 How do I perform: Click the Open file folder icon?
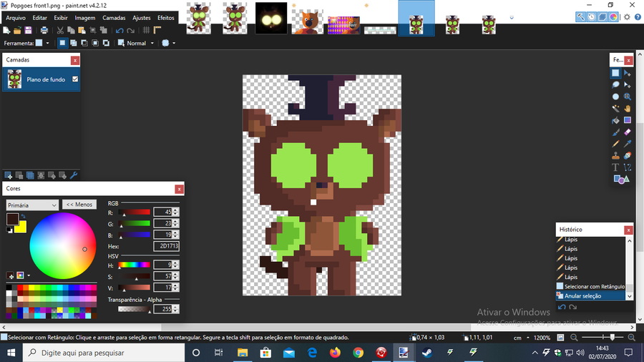(17, 30)
